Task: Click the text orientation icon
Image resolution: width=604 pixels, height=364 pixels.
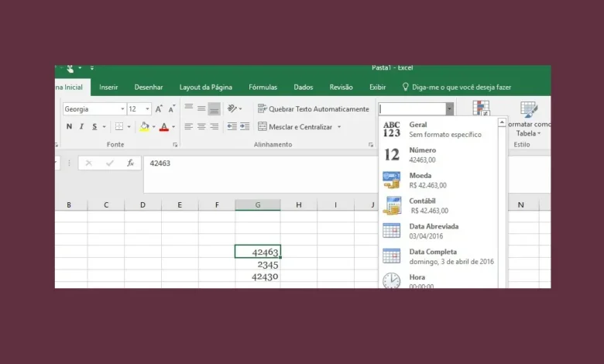Action: click(232, 108)
